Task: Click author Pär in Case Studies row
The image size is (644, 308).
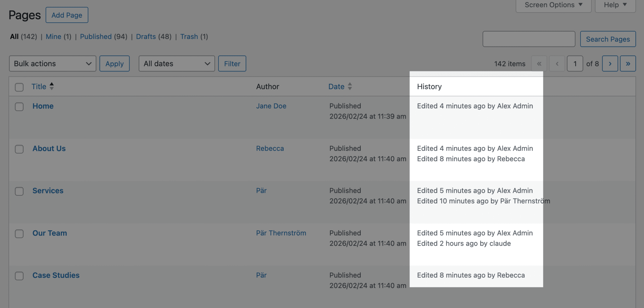Action: click(261, 275)
